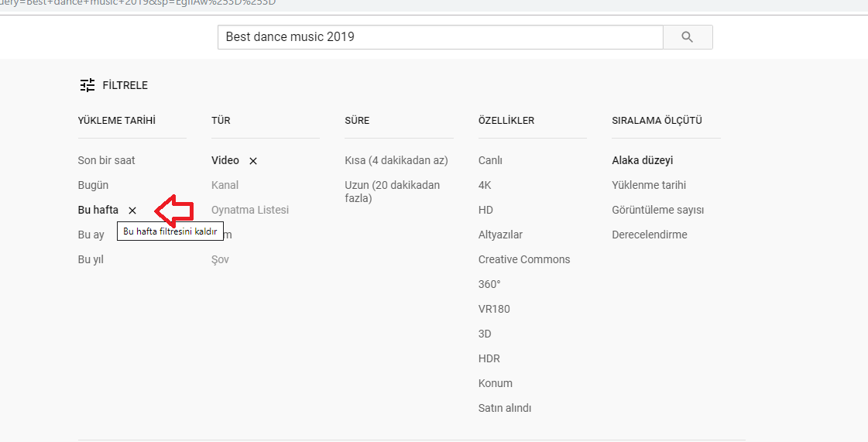Toggle the 4K feature filter
Image resolution: width=868 pixels, height=442 pixels.
coord(485,185)
